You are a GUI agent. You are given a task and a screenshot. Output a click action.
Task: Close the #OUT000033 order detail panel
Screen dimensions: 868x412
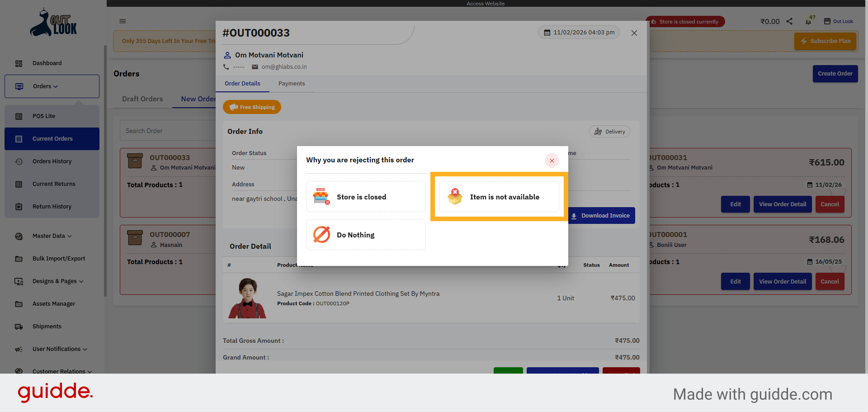coord(634,33)
